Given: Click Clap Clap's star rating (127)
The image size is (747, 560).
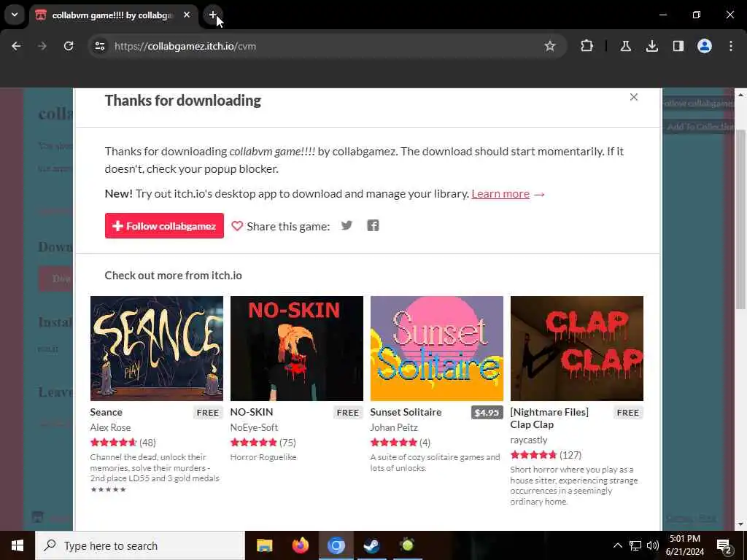Looking at the screenshot, I should point(546,455).
